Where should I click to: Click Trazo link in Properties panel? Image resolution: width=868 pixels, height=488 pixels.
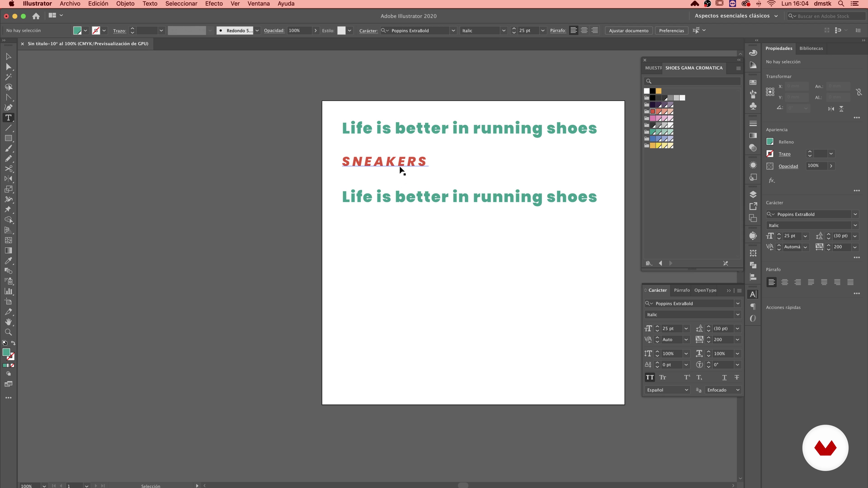coord(784,154)
